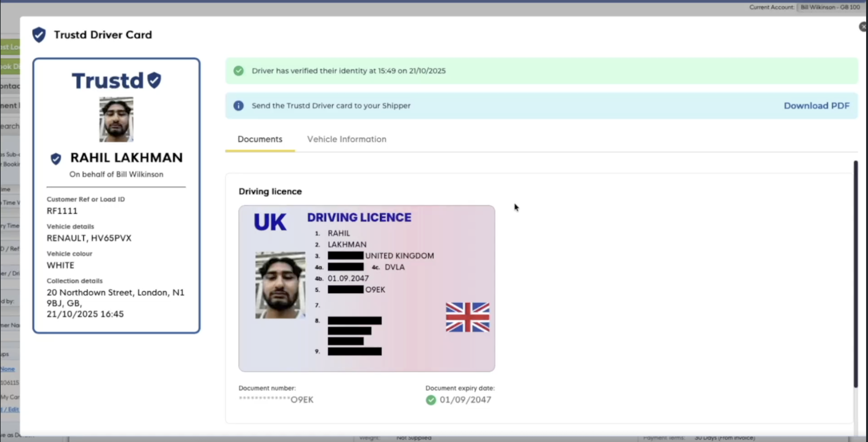Click the masked document number ending O9EK

(x=276, y=400)
